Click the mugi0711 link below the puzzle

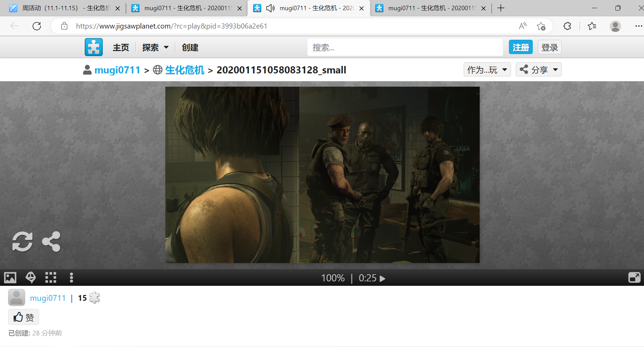tap(48, 298)
